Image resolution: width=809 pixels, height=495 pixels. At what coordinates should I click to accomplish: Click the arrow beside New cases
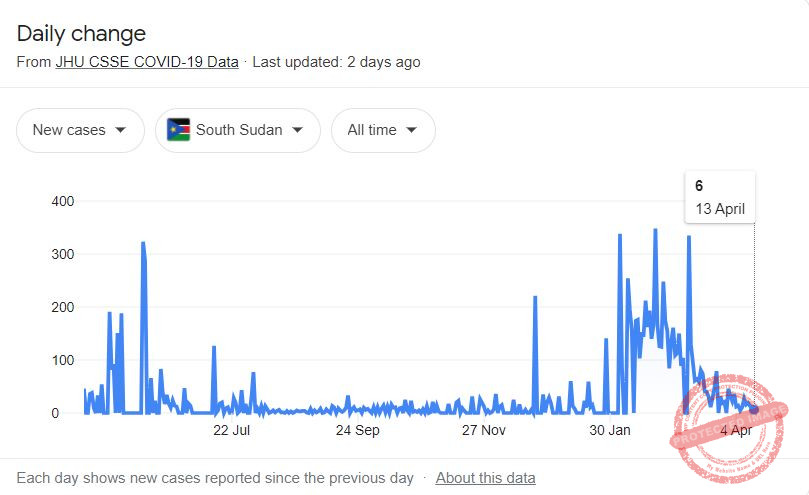[120, 130]
